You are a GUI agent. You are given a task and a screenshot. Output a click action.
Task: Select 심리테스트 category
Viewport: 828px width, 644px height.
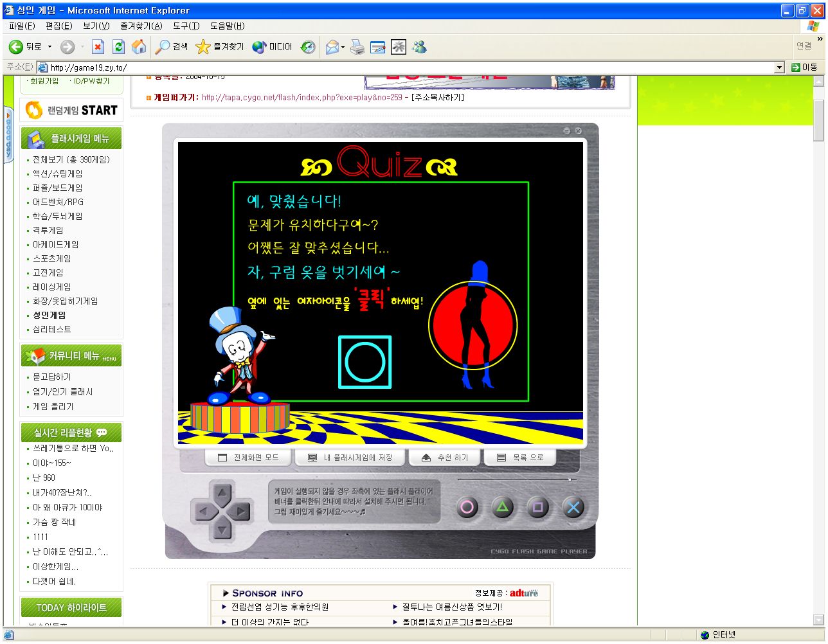pos(51,329)
